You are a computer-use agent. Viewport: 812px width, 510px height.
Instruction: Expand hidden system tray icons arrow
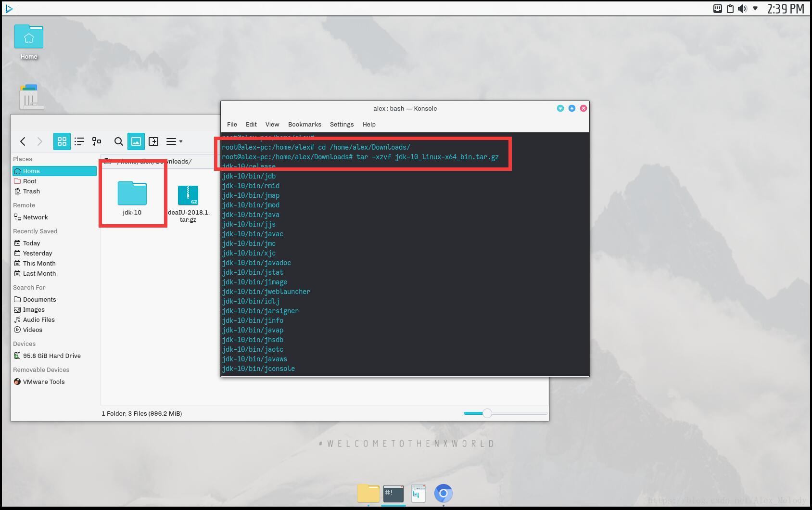coord(755,8)
